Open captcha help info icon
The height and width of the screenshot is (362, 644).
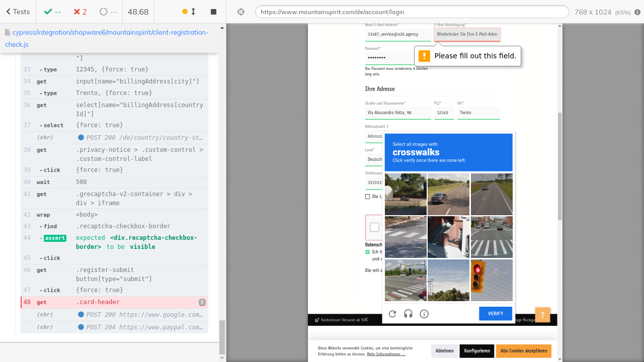424,314
